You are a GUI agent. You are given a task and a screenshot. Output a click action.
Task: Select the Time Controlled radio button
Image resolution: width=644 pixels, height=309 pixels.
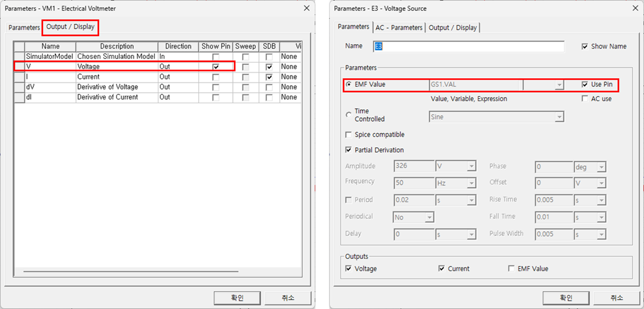click(x=348, y=115)
